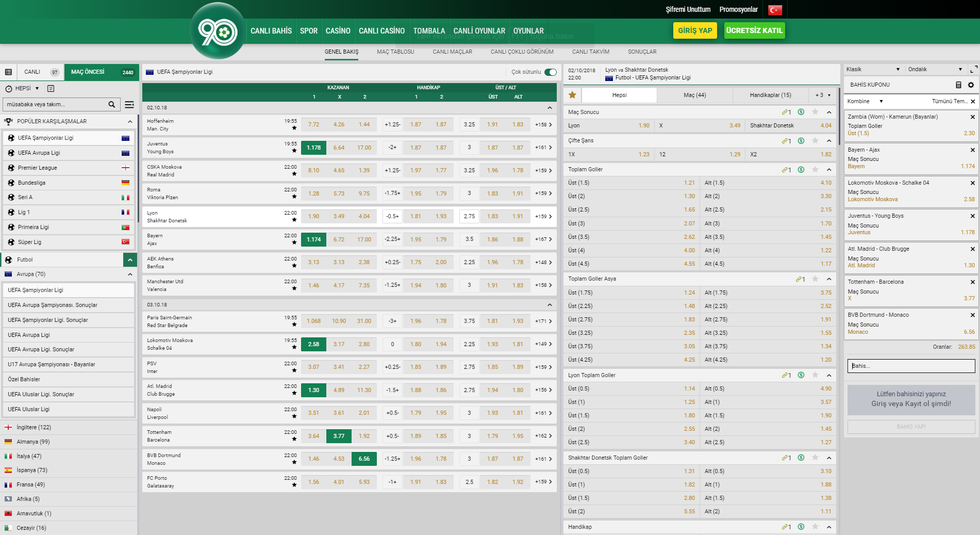980x535 pixels.
Task: Collapse the Toplam Goller market section
Action: 829,170
